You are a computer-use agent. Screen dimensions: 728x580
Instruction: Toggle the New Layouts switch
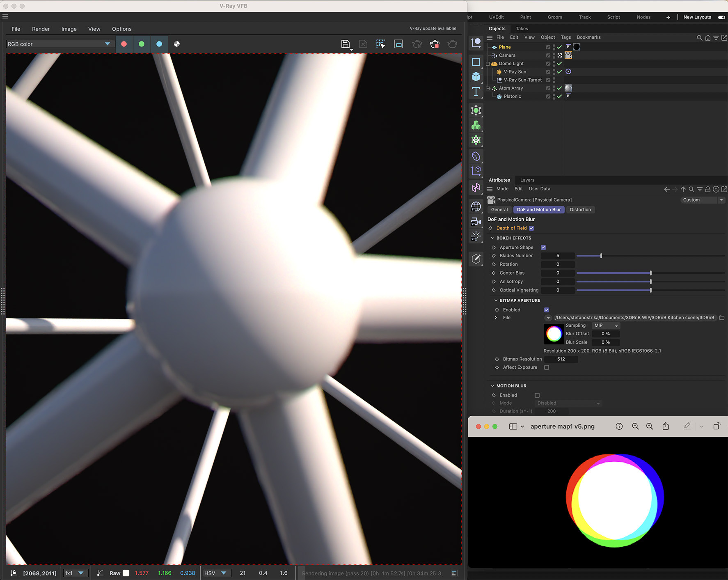721,17
